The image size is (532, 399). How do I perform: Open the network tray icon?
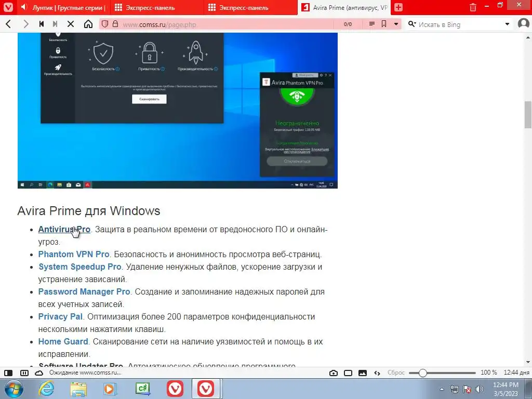tap(454, 389)
